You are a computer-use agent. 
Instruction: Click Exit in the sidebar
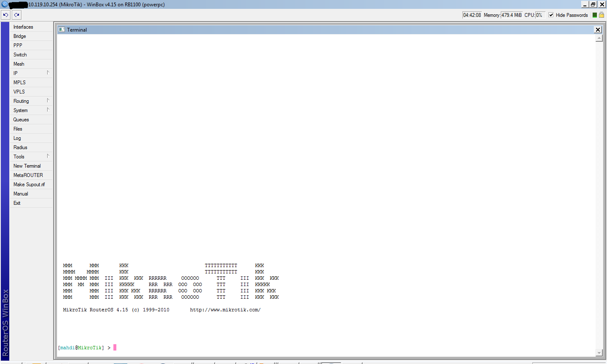point(31,203)
